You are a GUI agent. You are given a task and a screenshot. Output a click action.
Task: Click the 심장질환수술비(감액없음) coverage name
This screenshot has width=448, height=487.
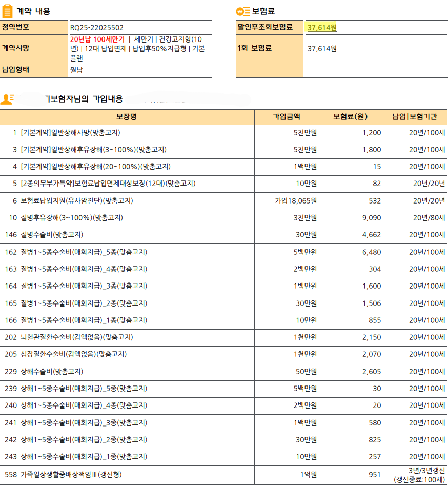pyautogui.click(x=73, y=354)
